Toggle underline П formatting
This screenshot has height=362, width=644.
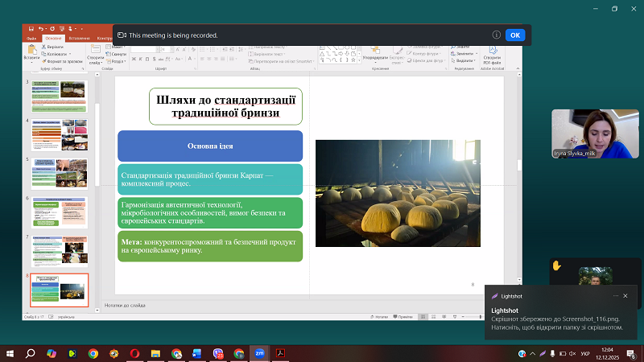tap(147, 59)
